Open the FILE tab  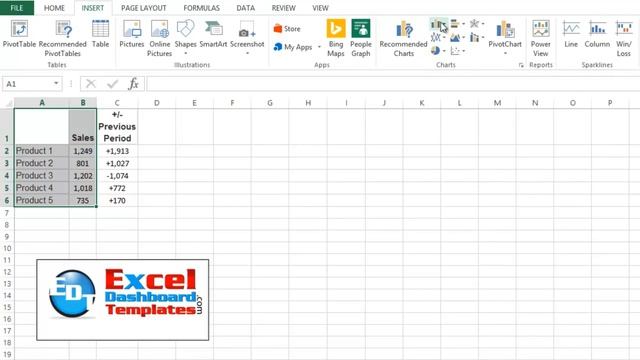coord(17,8)
